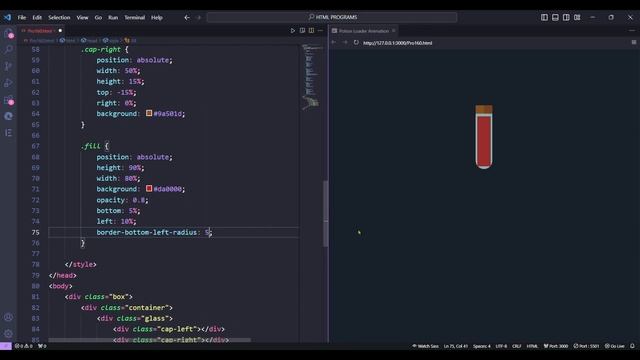Toggle the bottom Panel layout icon
Viewport: 640px width, 360px height.
(x=555, y=17)
